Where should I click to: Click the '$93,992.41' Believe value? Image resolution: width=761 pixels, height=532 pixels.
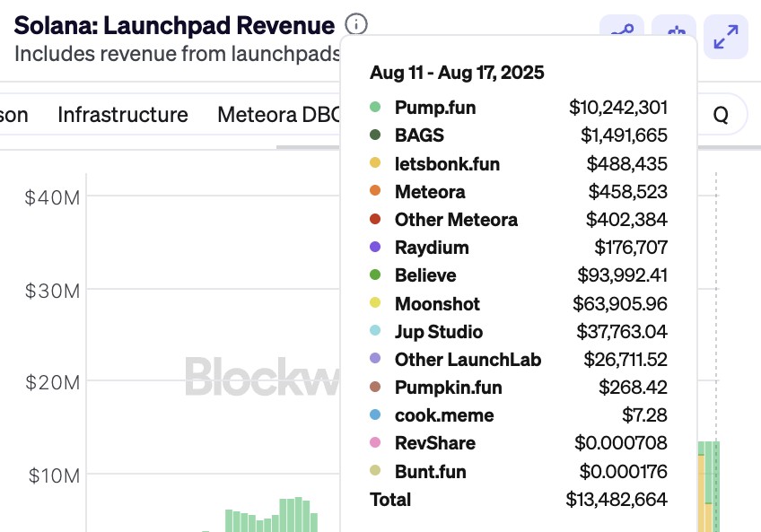(x=623, y=275)
